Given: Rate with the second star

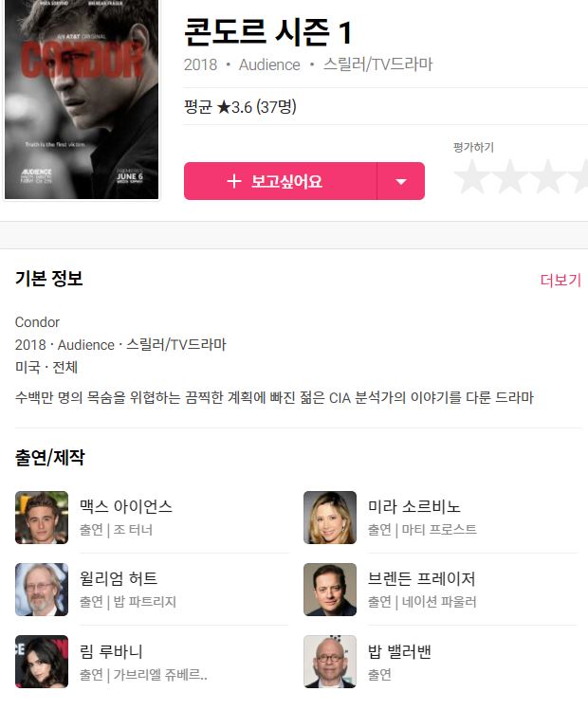Looking at the screenshot, I should 510,176.
